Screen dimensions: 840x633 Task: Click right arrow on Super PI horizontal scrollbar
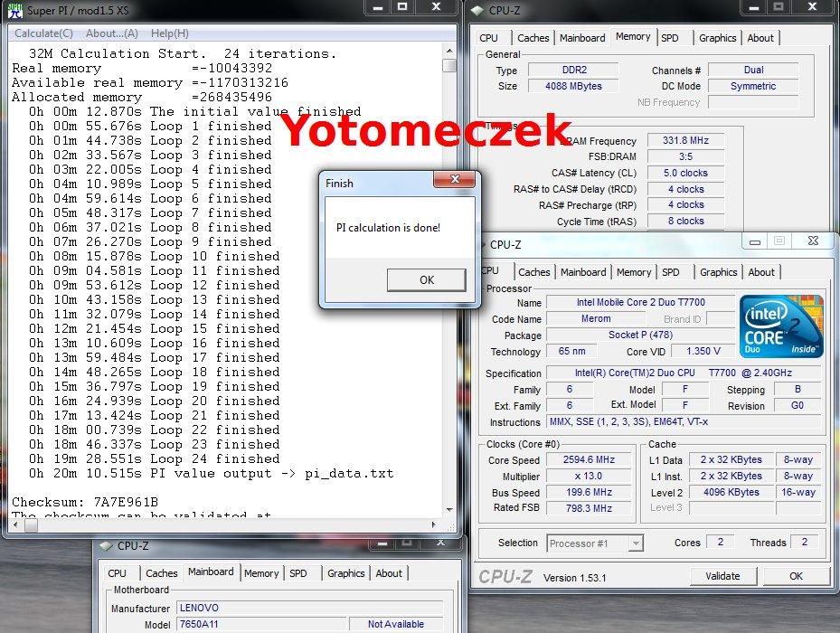tap(433, 524)
